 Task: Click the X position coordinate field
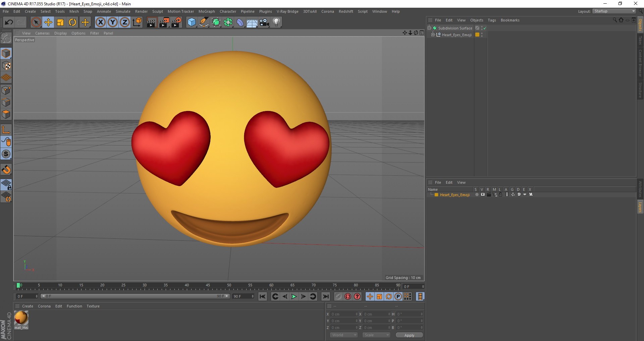344,314
